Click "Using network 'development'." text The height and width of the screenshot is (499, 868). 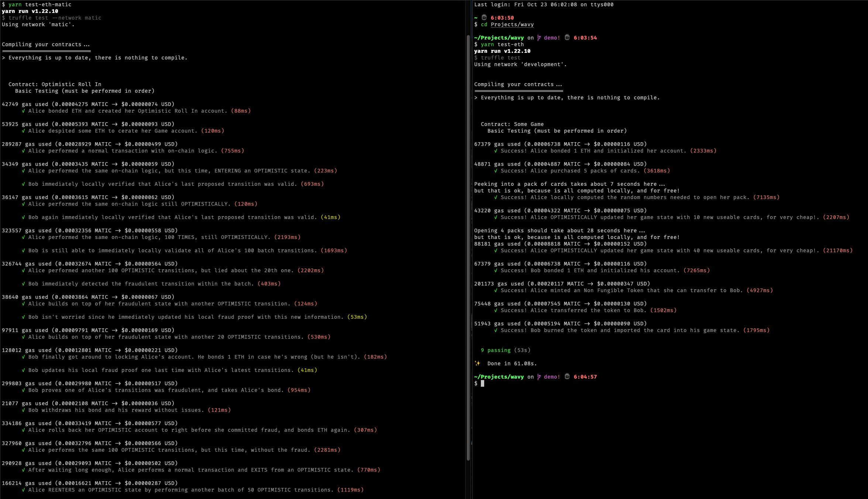click(520, 64)
